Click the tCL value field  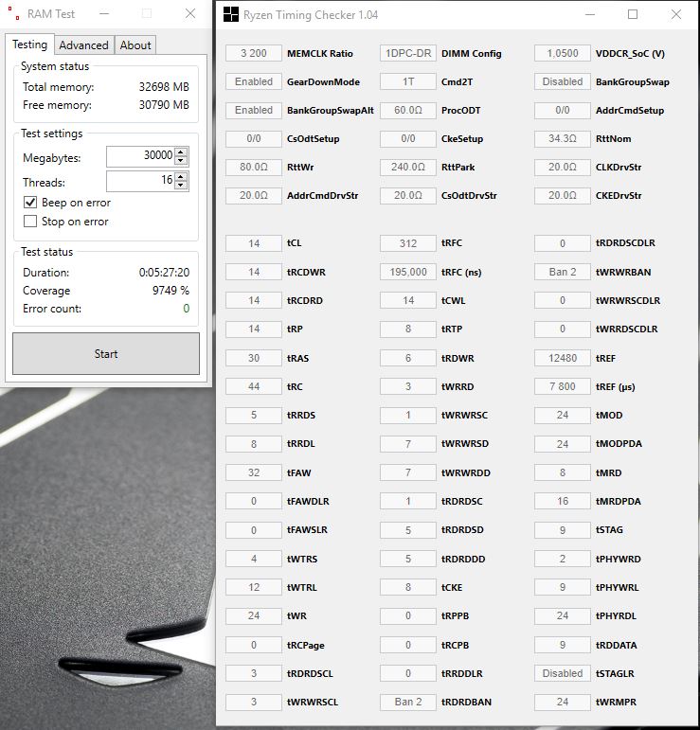(x=254, y=243)
